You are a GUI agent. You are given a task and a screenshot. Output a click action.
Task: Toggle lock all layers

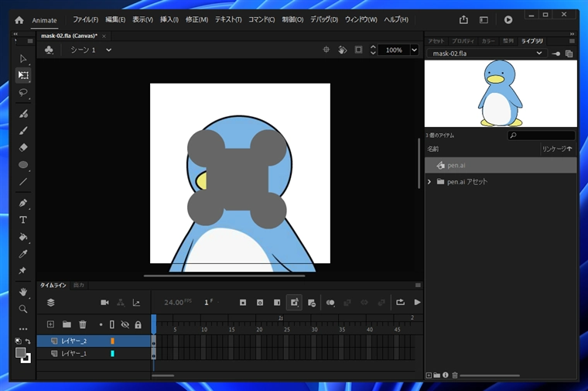coord(138,324)
